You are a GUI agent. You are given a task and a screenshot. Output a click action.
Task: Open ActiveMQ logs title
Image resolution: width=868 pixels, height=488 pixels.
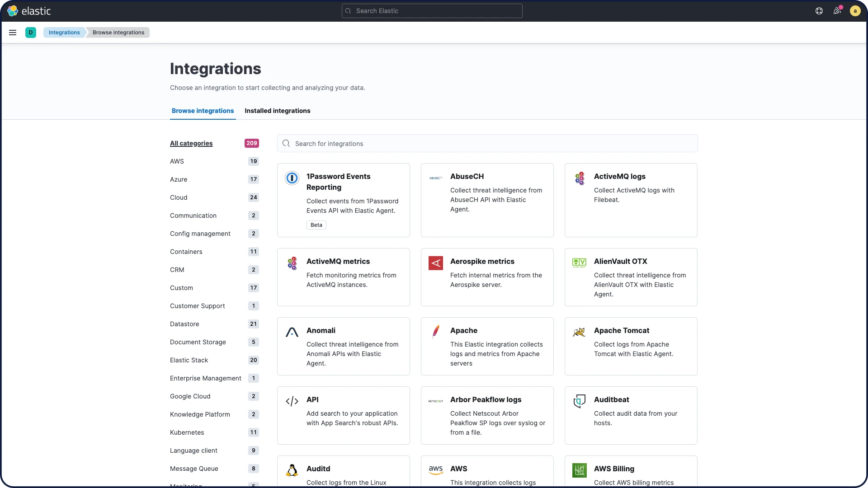619,176
